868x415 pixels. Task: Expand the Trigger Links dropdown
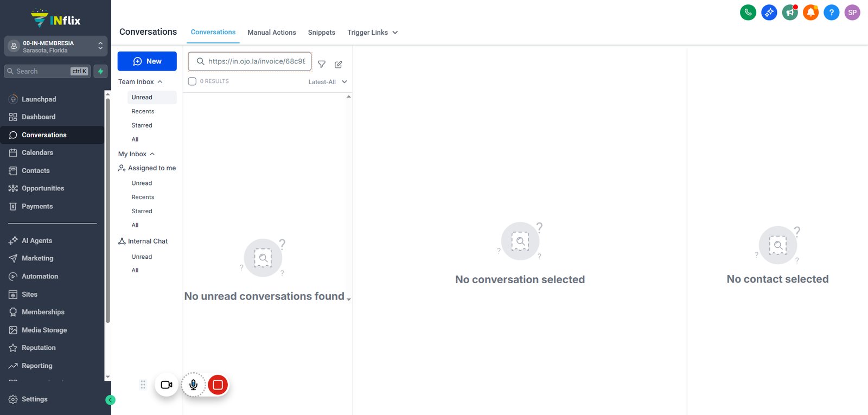point(373,33)
